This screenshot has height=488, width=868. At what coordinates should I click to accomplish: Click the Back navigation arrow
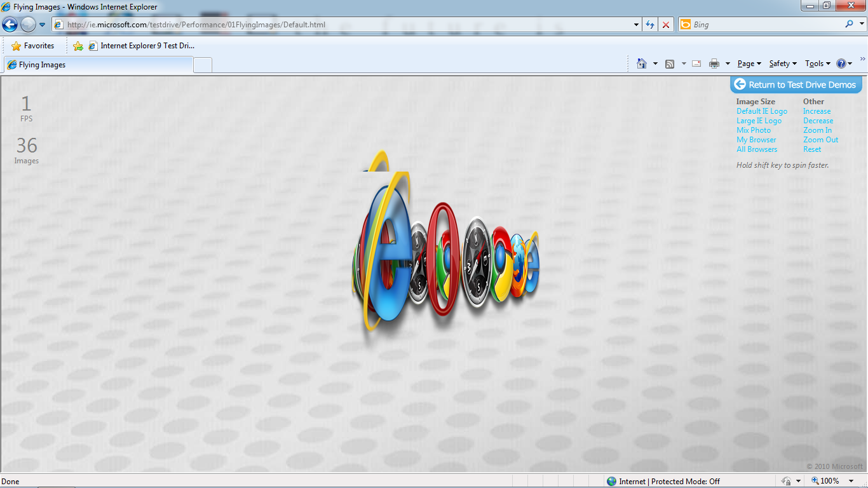tap(10, 24)
